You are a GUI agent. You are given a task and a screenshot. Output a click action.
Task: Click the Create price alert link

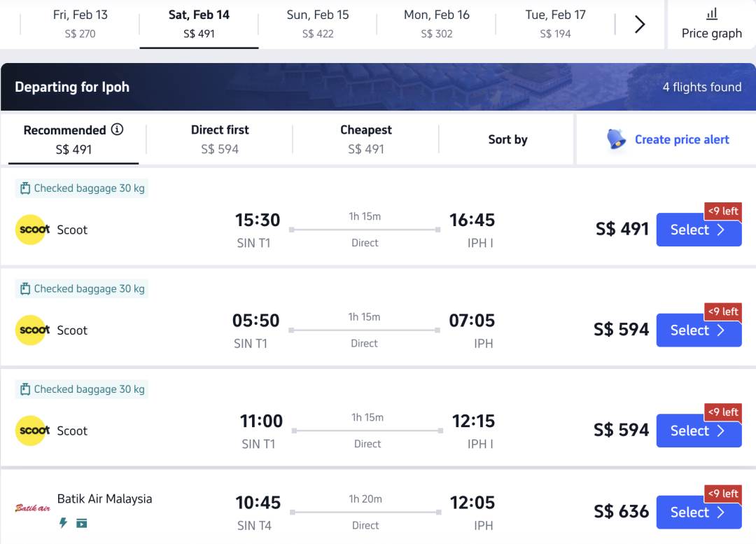[681, 139]
